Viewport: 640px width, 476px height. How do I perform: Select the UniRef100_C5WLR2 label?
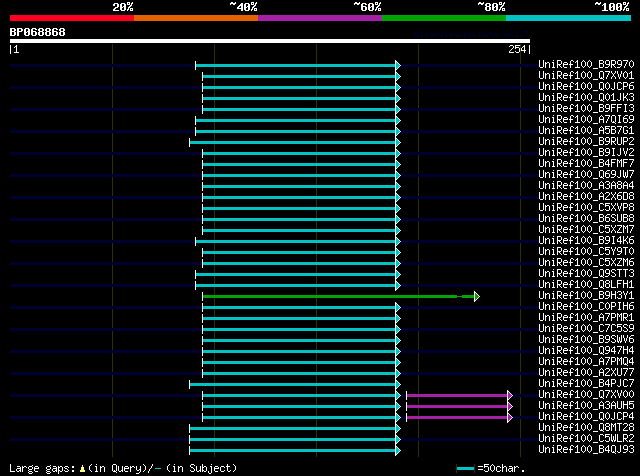[x=586, y=439]
